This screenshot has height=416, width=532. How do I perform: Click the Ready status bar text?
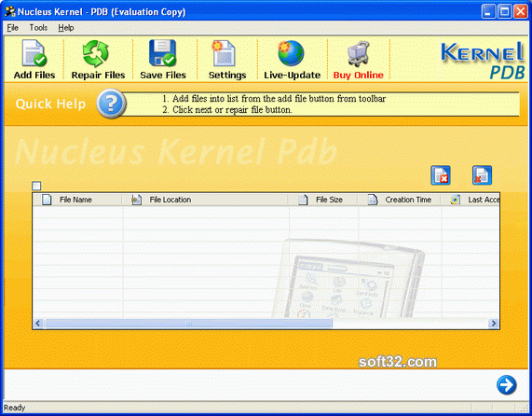point(15,408)
